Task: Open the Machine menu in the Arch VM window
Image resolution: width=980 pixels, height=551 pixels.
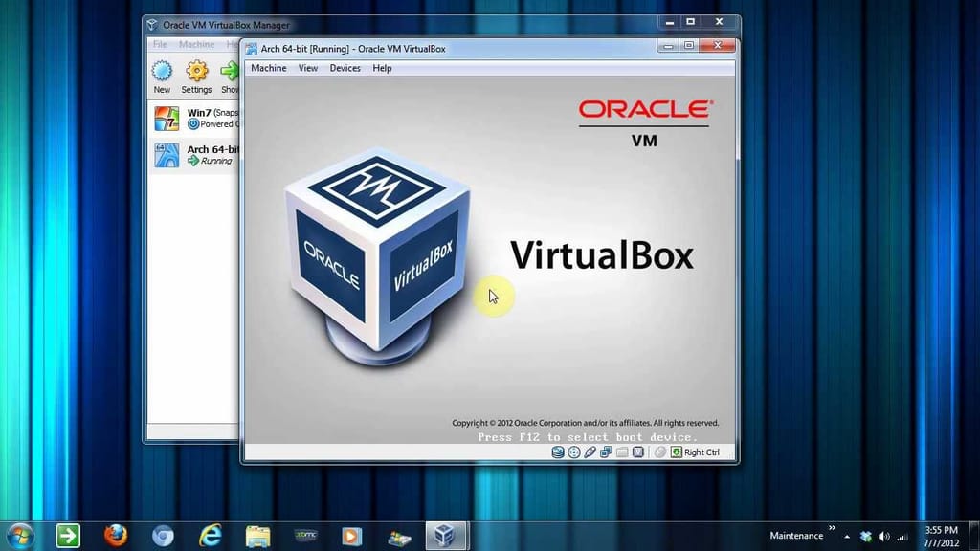Action: [269, 68]
